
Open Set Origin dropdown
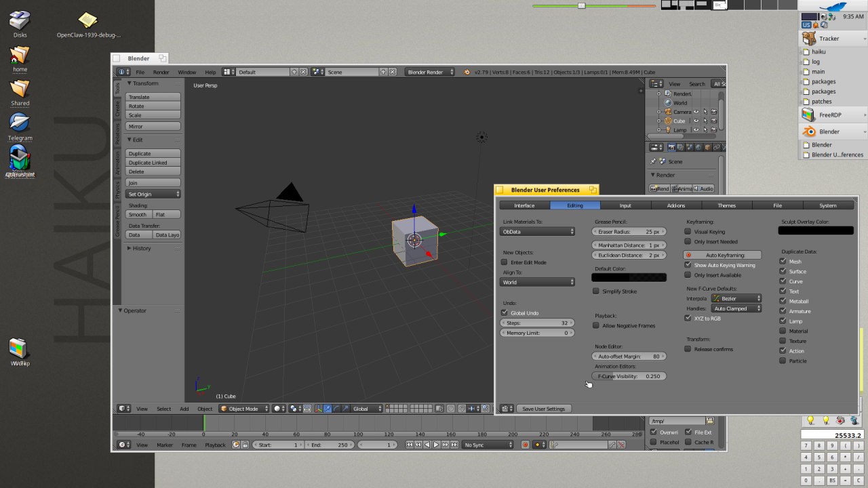pos(153,195)
